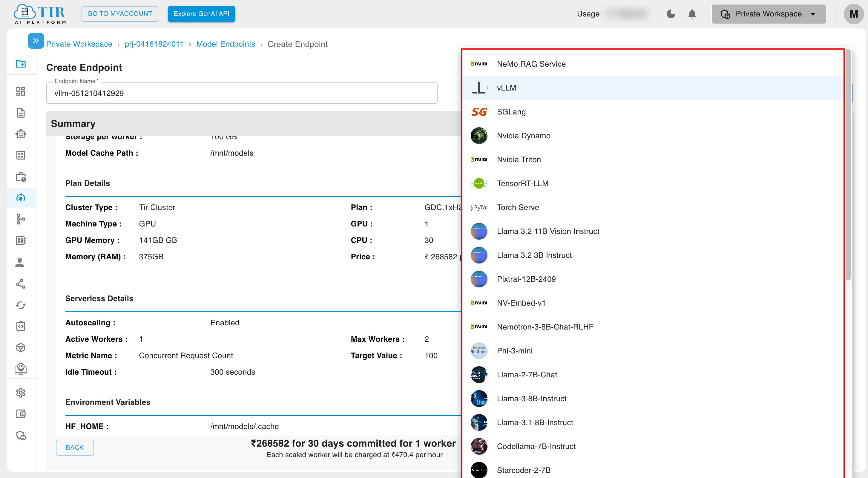Click the dropdown list scrollbar thumb

(x=848, y=165)
